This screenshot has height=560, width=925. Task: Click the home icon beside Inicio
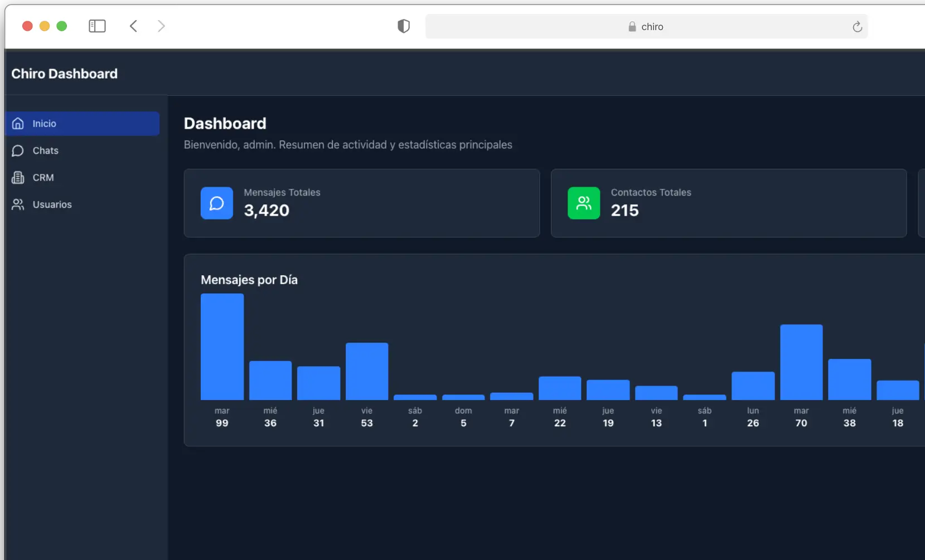(18, 124)
